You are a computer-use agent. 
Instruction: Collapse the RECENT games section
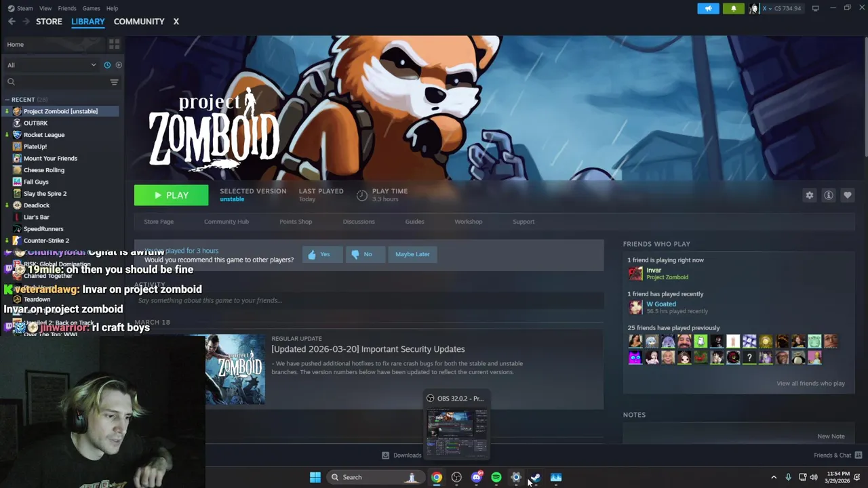pos(7,100)
